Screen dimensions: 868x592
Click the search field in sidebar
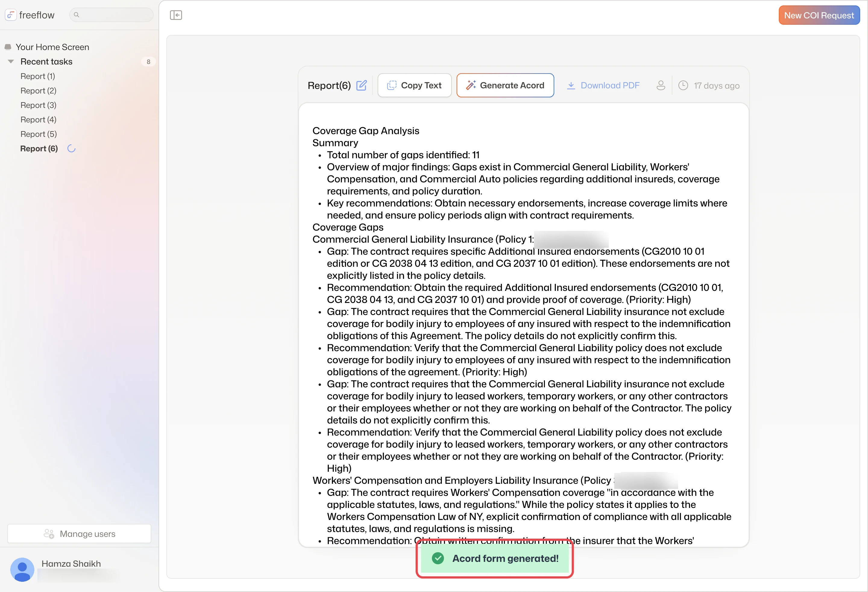[x=111, y=15]
